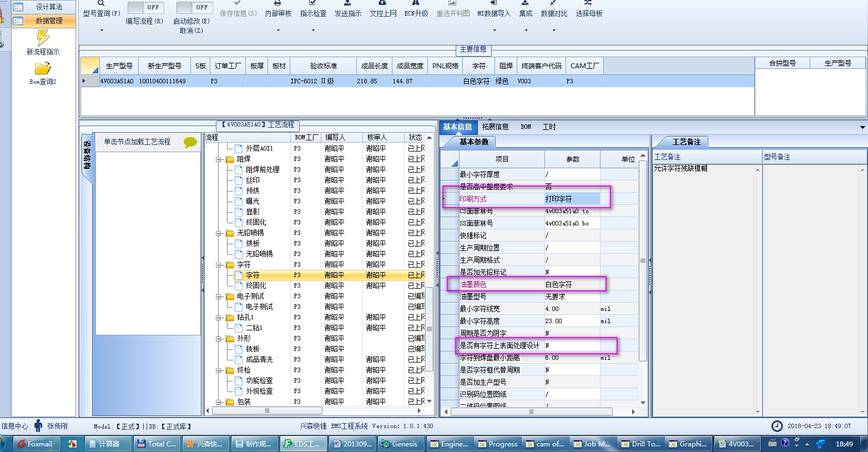Switch to the BOM tab
The width and height of the screenshot is (868, 452).
(526, 127)
